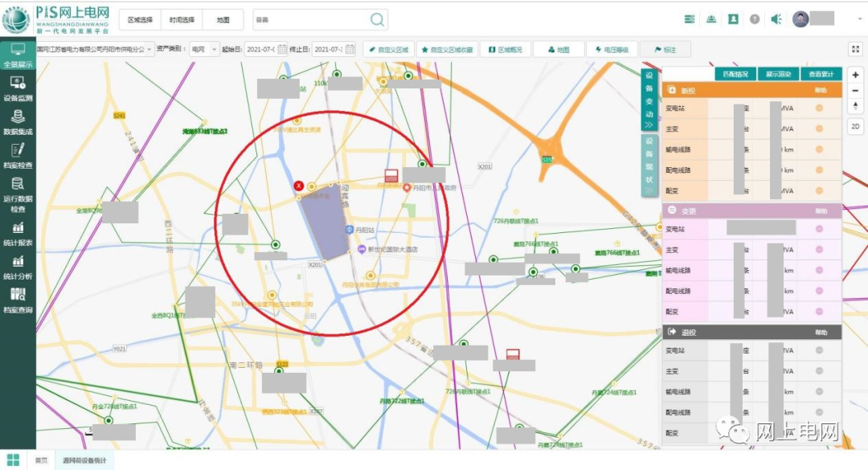The width and height of the screenshot is (868, 470).
Task: Open the 全景展示 panorama view in sidebar
Action: (18, 56)
